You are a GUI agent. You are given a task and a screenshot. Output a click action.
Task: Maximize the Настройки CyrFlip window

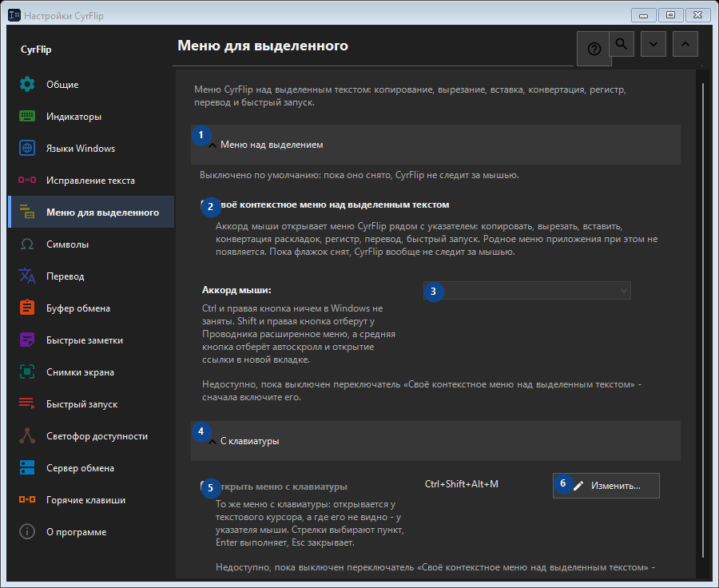point(670,15)
